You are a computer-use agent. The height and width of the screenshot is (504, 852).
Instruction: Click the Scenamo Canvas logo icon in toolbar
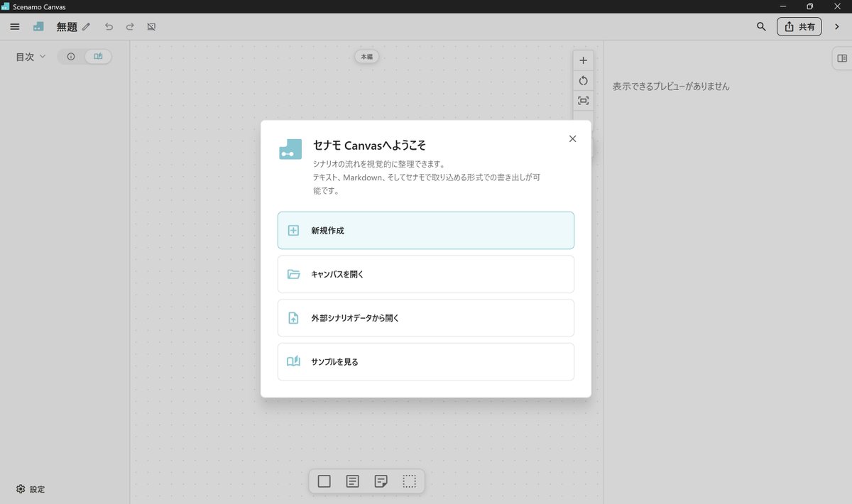pos(38,26)
